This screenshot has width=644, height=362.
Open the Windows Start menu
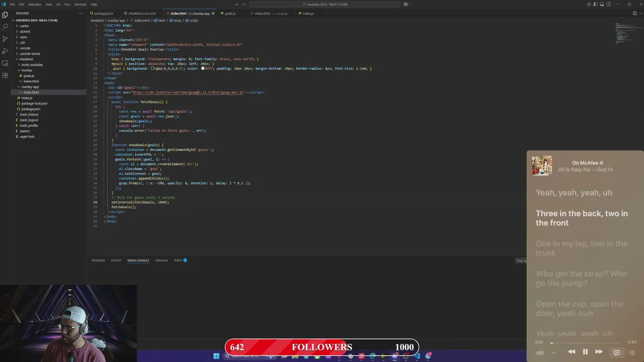(216, 356)
